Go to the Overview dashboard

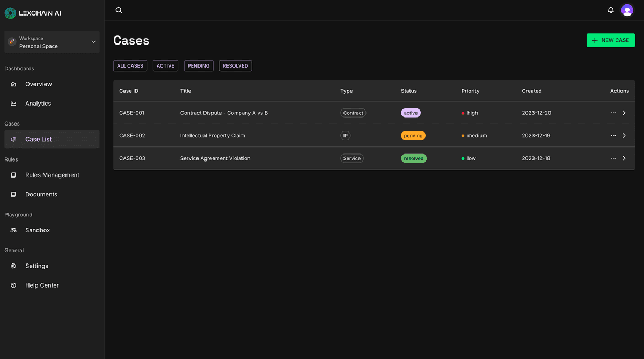pos(52,84)
